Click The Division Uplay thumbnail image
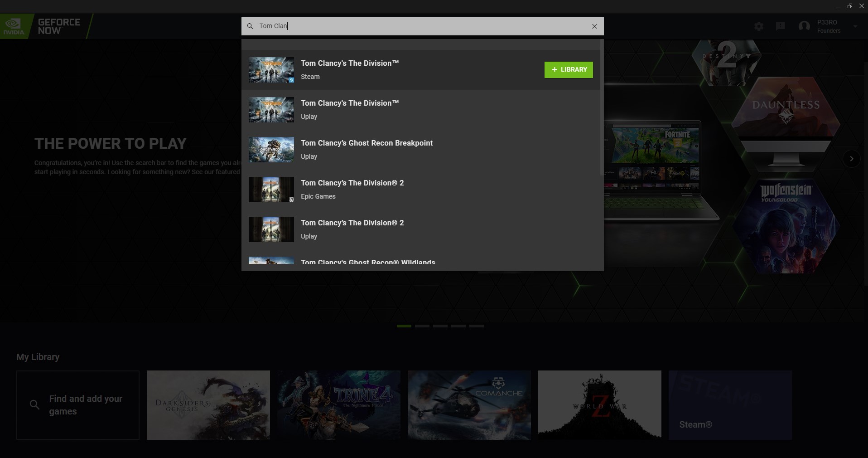This screenshot has width=868, height=458. [x=271, y=110]
